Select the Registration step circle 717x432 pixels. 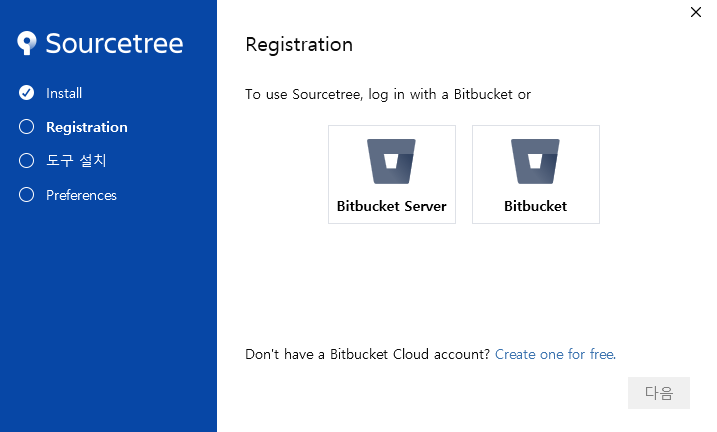point(27,127)
